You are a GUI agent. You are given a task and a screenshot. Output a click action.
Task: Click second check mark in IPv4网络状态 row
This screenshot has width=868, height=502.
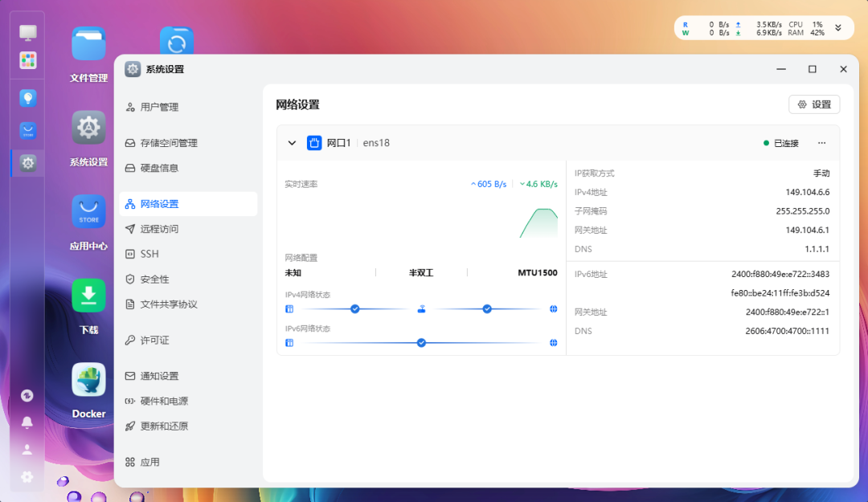(x=487, y=309)
